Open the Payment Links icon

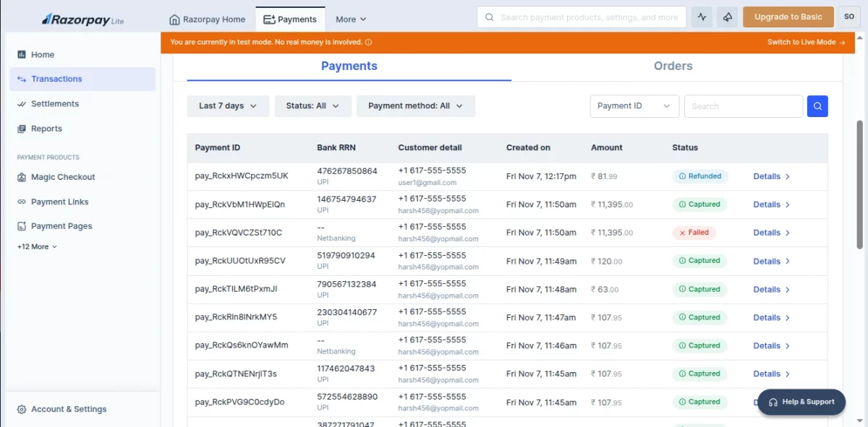pyautogui.click(x=22, y=201)
